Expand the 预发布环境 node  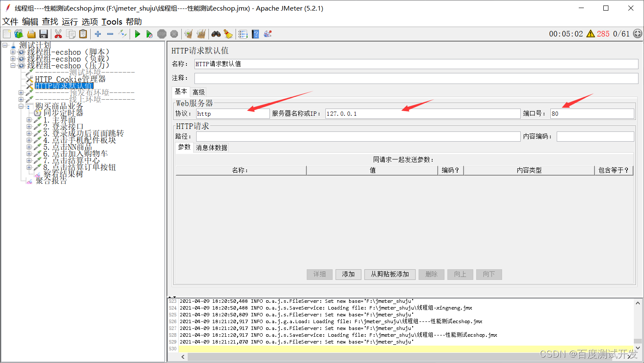(21, 92)
